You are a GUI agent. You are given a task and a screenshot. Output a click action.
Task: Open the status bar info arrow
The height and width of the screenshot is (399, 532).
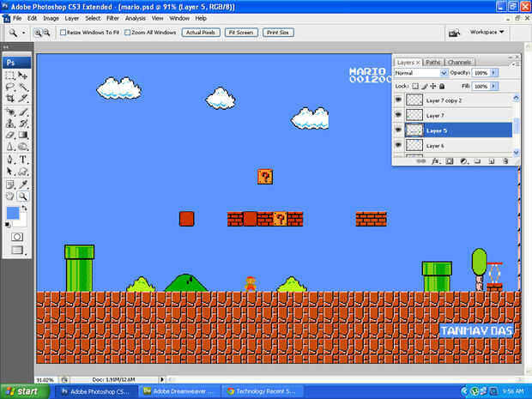(162, 379)
